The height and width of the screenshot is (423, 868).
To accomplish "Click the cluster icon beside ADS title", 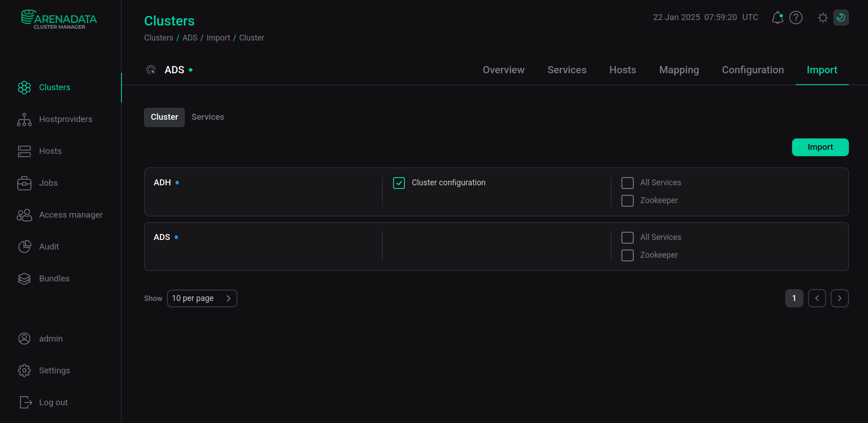I will pyautogui.click(x=151, y=70).
